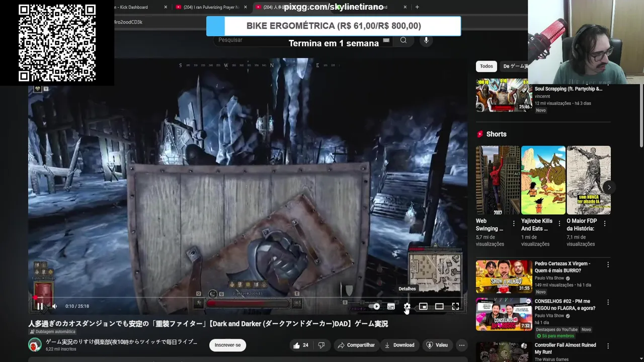Dislike the video with thumbs down
The height and width of the screenshot is (362, 644).
point(321,345)
